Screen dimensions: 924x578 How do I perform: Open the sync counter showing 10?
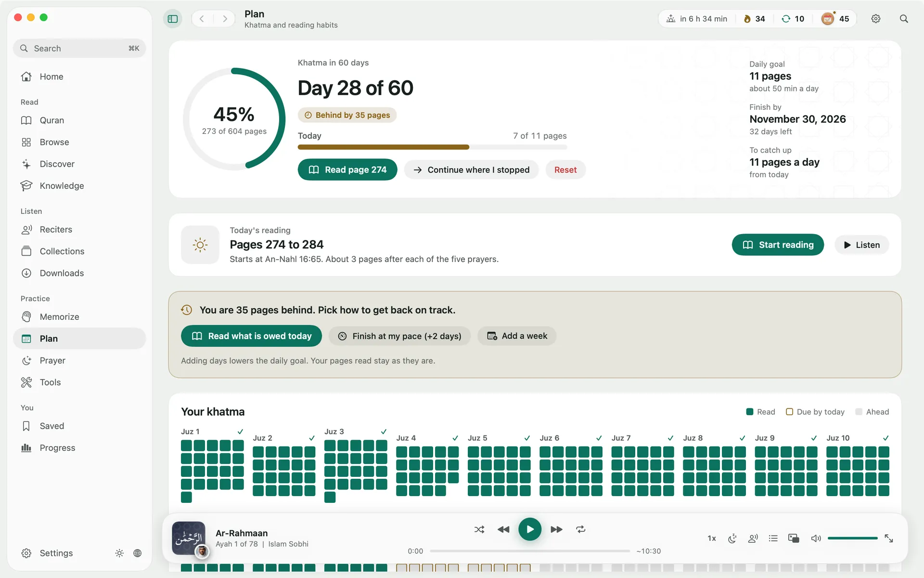tap(793, 19)
